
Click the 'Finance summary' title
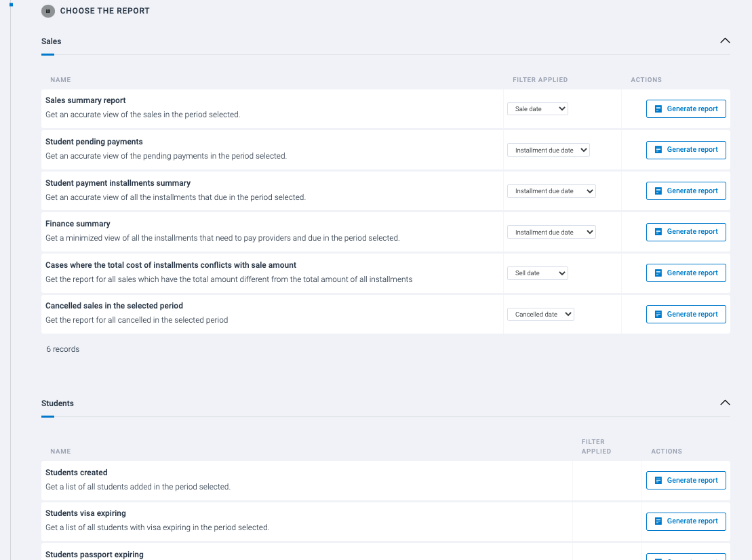pyautogui.click(x=78, y=224)
